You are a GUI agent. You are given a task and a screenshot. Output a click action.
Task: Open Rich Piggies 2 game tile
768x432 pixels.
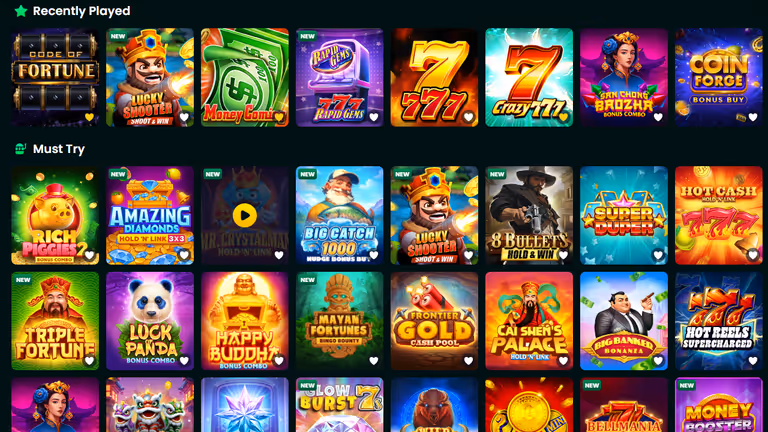(55, 216)
